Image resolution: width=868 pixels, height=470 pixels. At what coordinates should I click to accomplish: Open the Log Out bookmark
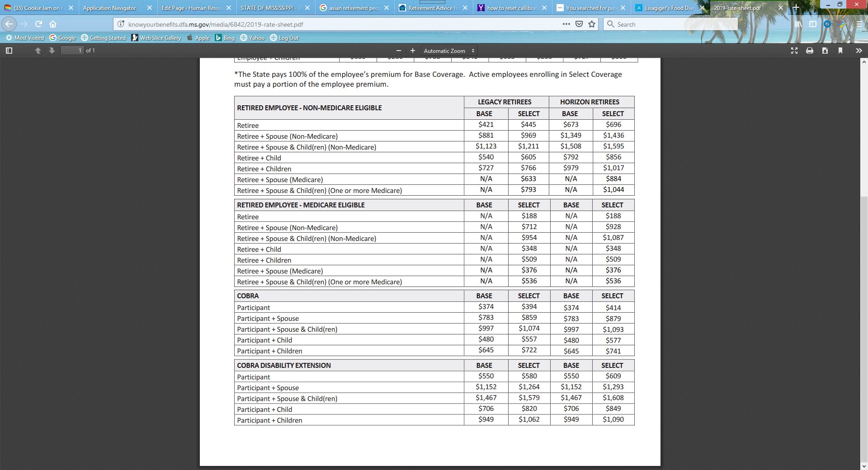click(x=284, y=38)
